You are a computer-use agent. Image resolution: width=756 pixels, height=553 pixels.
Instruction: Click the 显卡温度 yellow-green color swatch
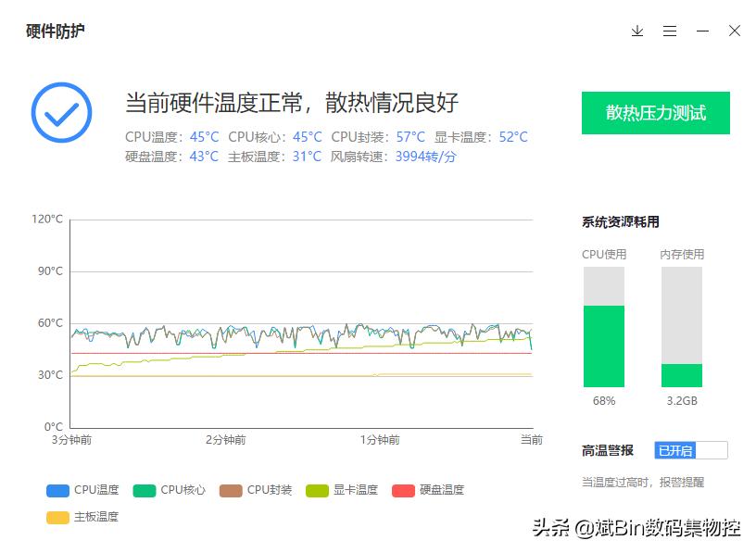coord(316,490)
